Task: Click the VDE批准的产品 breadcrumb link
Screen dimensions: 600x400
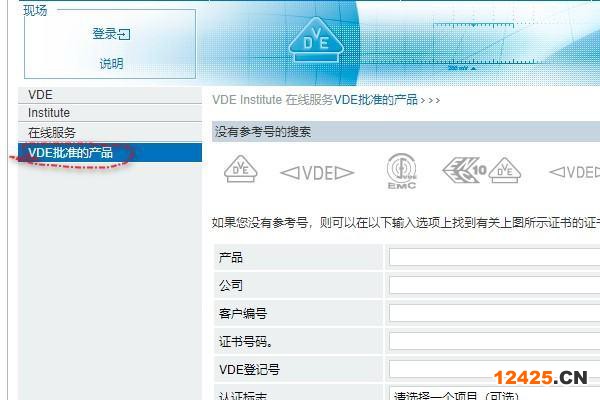Action: (x=375, y=100)
